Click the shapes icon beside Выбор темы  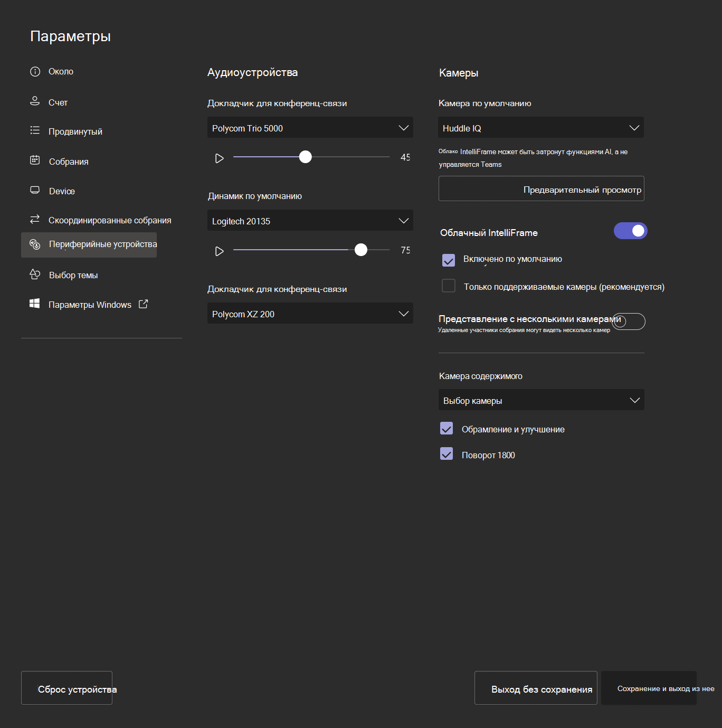[35, 274]
